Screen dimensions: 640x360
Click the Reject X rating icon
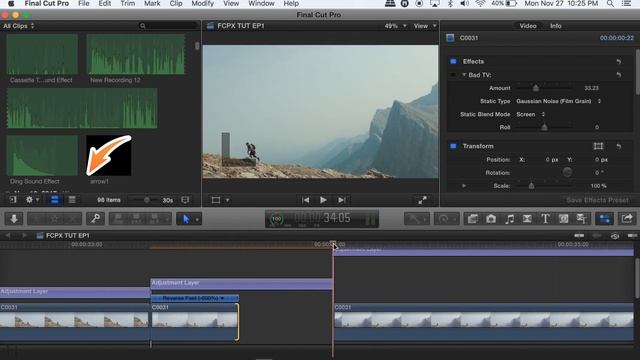[x=72, y=219]
